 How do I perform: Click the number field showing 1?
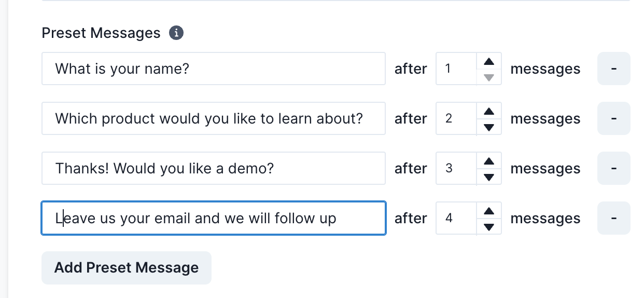click(x=455, y=69)
